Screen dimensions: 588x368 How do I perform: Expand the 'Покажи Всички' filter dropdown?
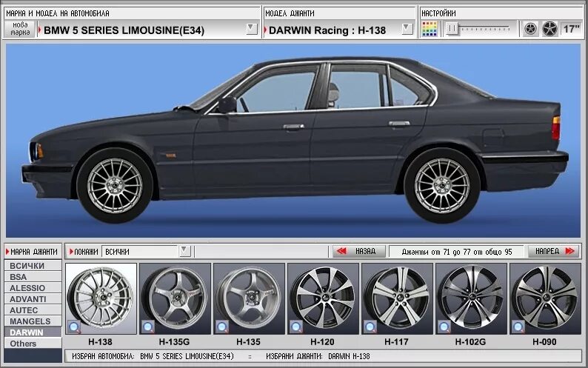184,251
